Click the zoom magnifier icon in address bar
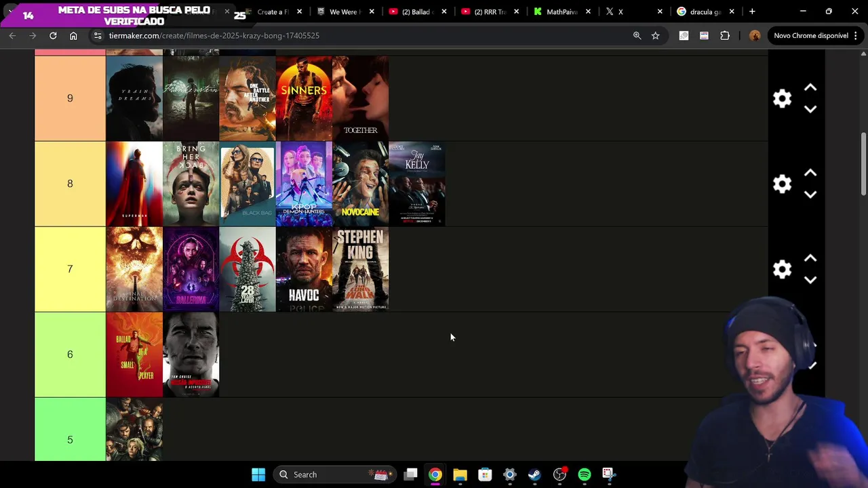 tap(637, 35)
